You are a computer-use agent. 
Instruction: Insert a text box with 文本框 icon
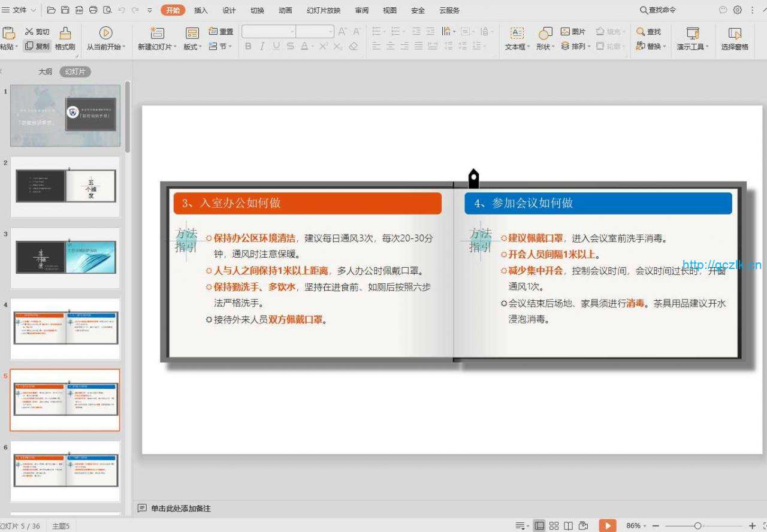tap(516, 34)
